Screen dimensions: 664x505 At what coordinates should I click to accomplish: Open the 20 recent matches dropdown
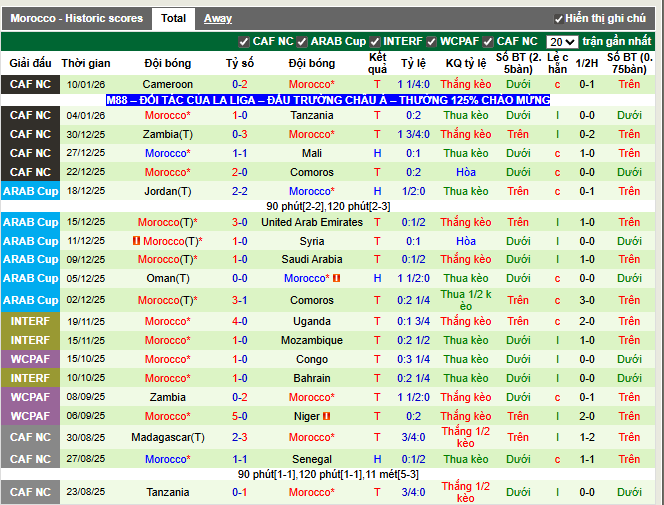(x=562, y=42)
